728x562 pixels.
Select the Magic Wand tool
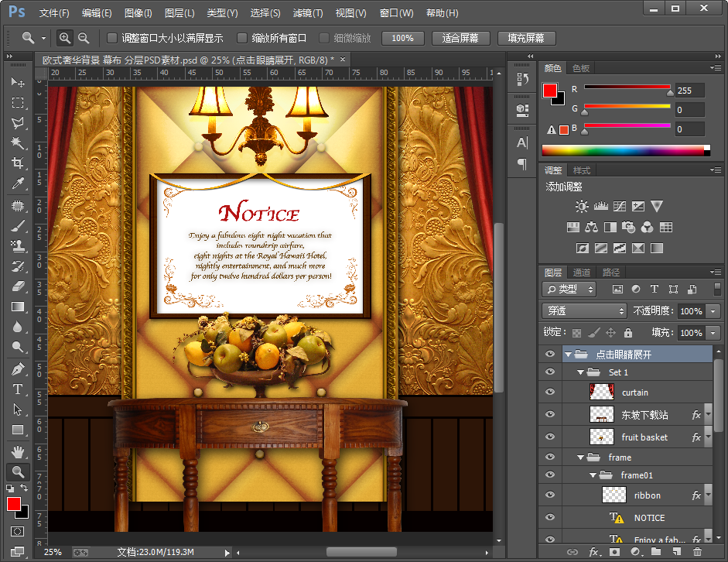point(17,143)
